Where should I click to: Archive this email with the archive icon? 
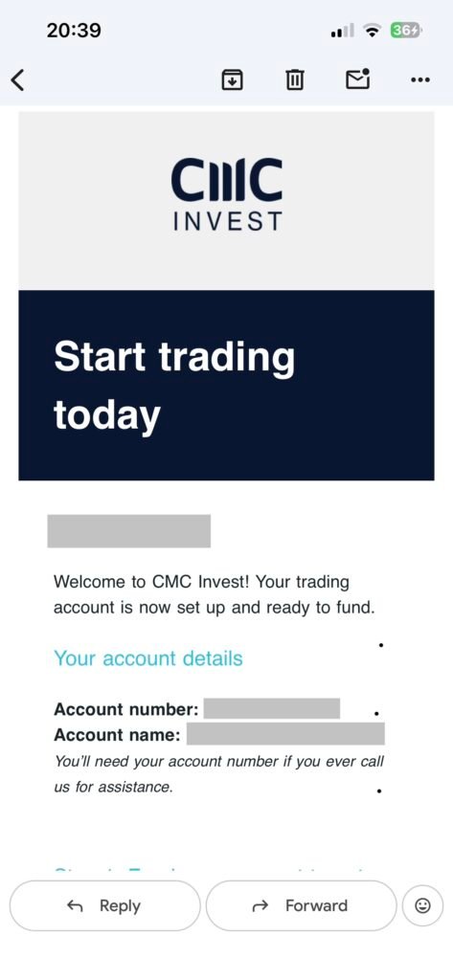232,79
